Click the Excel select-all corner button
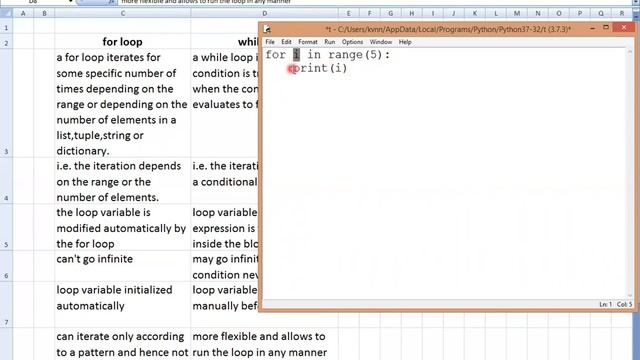The width and height of the screenshot is (640, 360). coord(6,13)
